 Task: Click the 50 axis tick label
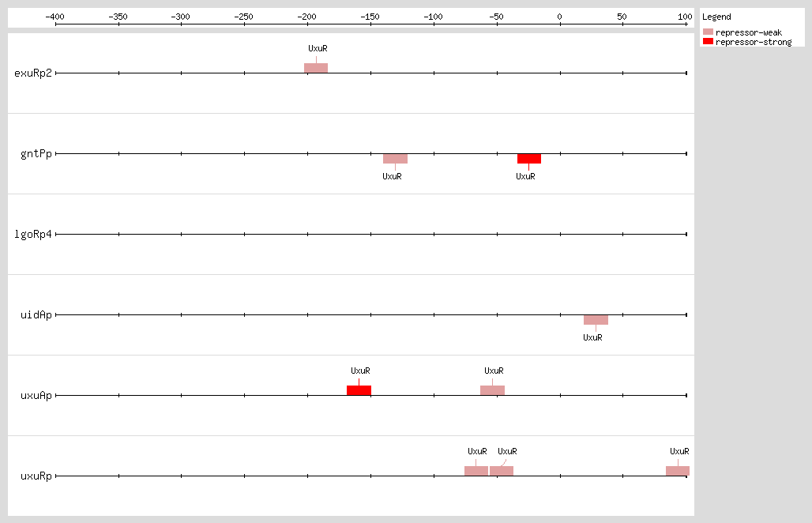coord(622,17)
